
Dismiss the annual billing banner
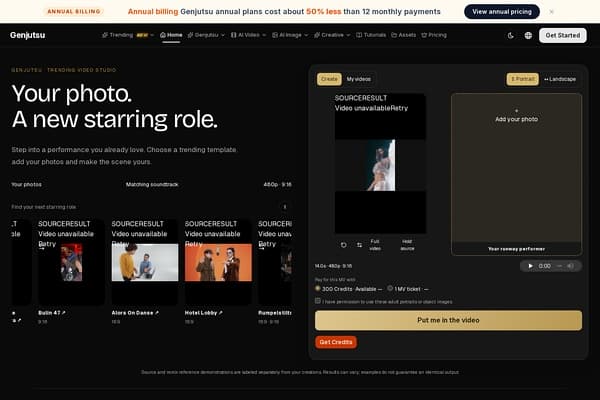coord(551,12)
